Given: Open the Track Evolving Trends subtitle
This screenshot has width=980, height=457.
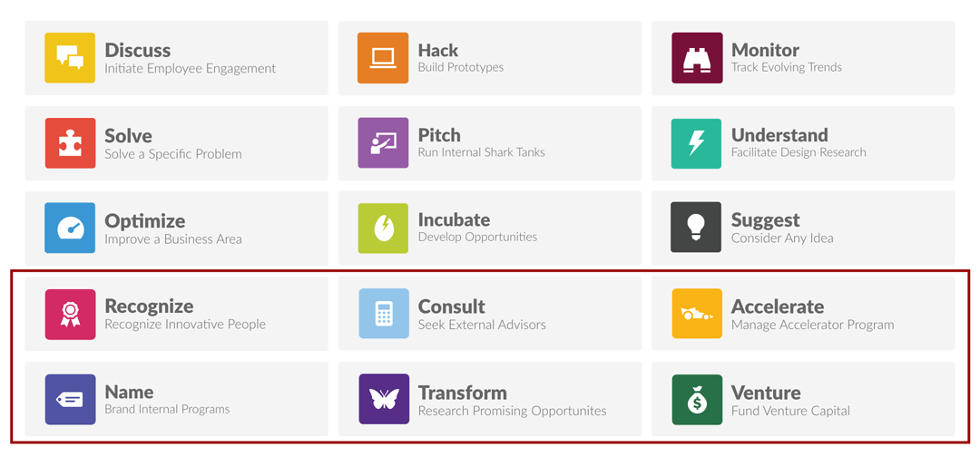Looking at the screenshot, I should [x=787, y=67].
